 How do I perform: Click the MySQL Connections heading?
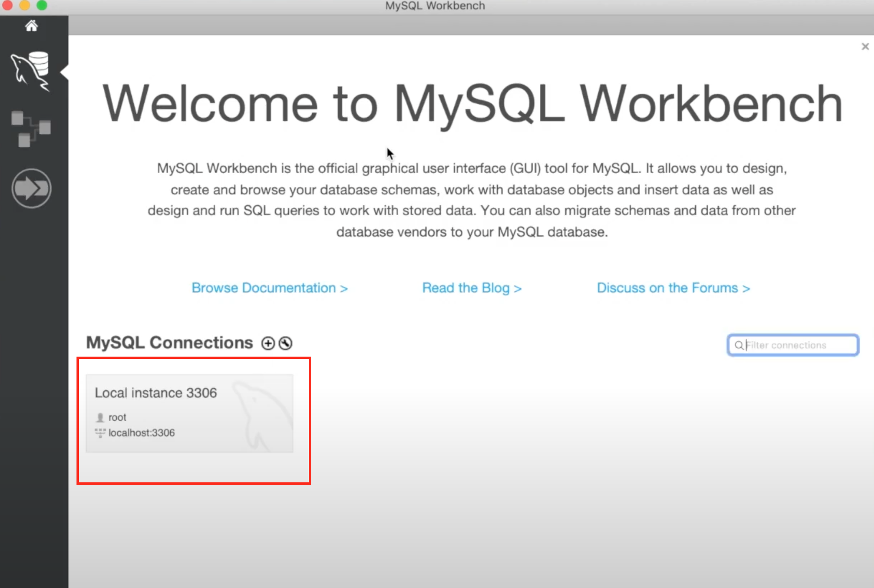169,343
